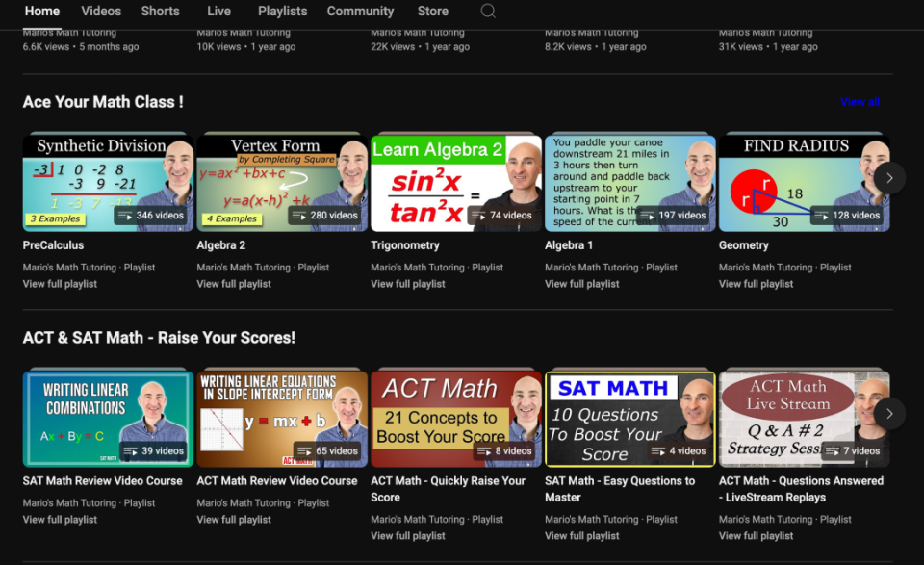924x565 pixels.
Task: Click the 22K views 1 year ago text
Action: (x=421, y=46)
